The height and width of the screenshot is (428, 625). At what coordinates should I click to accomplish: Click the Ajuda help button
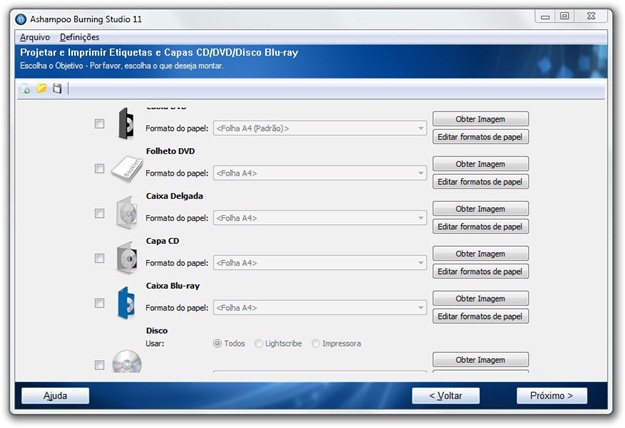55,396
